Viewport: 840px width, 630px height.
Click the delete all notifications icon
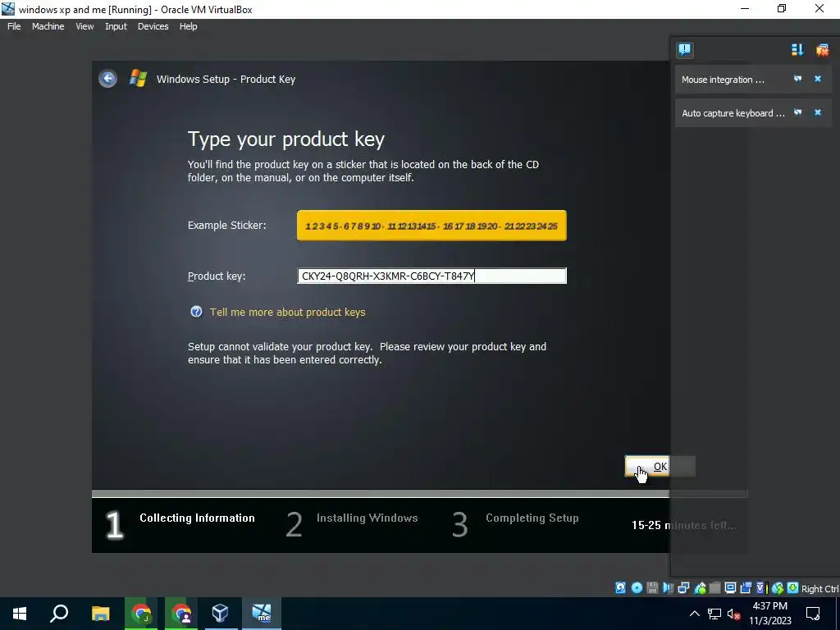coord(822,50)
